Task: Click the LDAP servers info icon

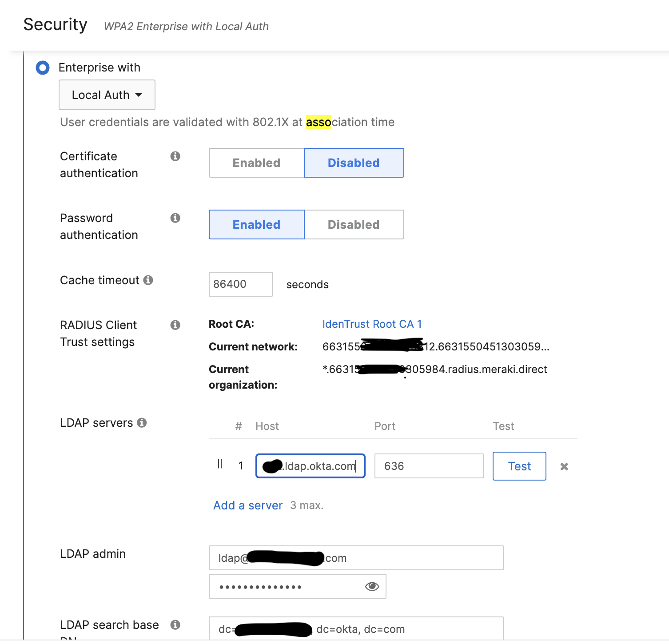Action: tap(142, 423)
